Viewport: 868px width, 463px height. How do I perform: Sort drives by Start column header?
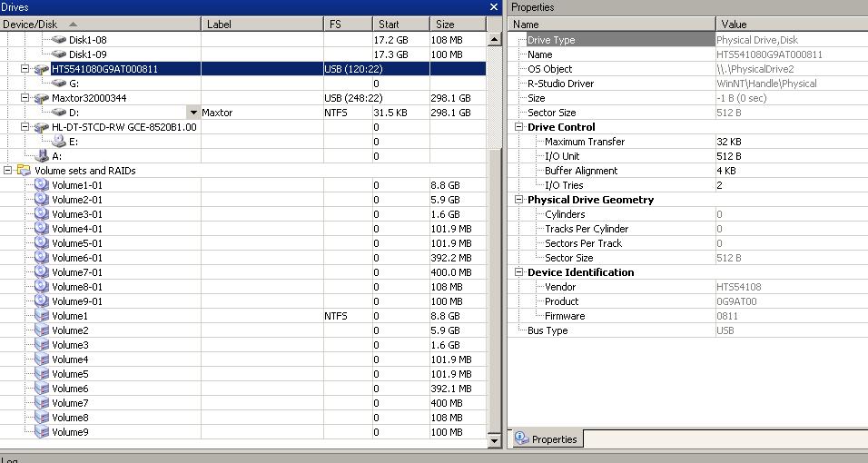click(401, 25)
